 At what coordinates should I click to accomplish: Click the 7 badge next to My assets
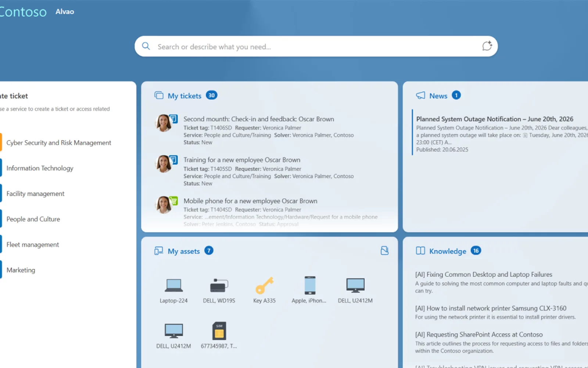209,251
